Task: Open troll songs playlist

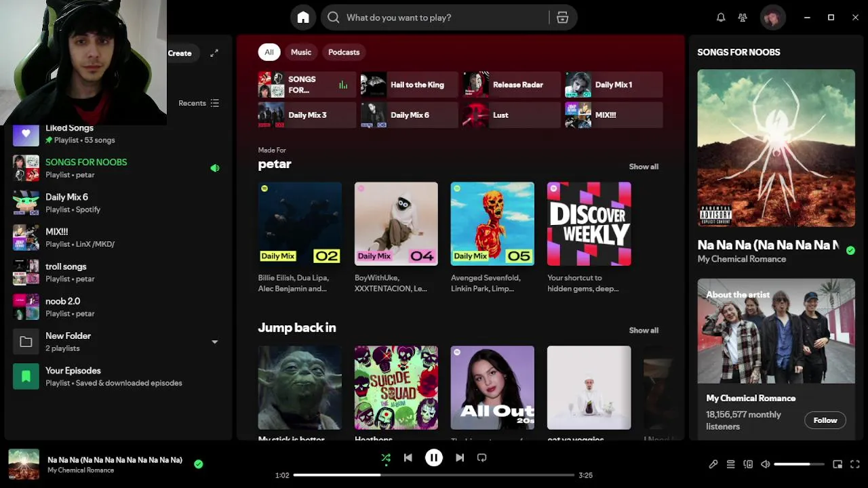Action: [x=119, y=272]
